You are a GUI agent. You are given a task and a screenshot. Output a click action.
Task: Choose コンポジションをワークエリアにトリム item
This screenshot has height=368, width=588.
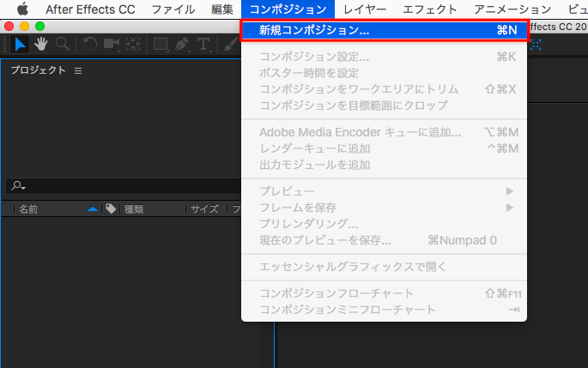[384, 89]
